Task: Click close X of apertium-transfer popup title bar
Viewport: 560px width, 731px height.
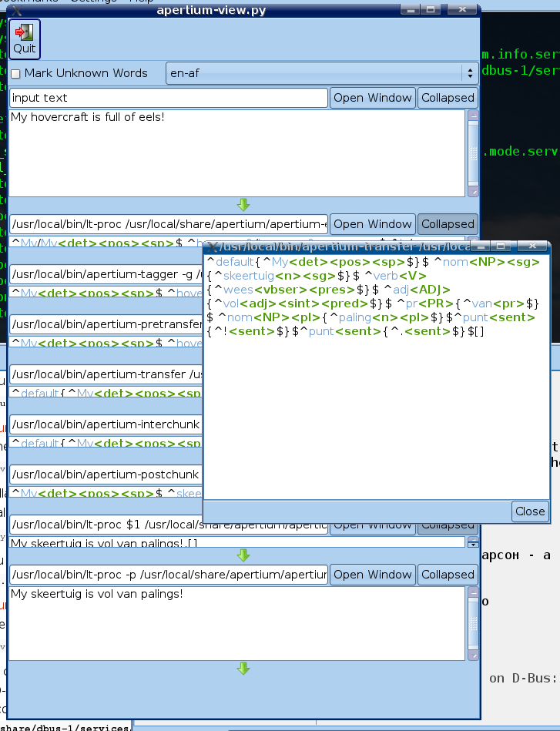Action: tap(533, 245)
